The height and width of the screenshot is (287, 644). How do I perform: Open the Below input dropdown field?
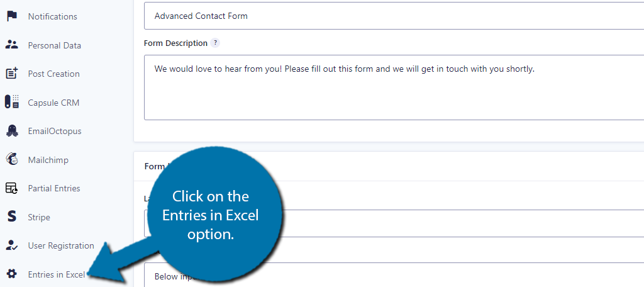tap(394, 274)
